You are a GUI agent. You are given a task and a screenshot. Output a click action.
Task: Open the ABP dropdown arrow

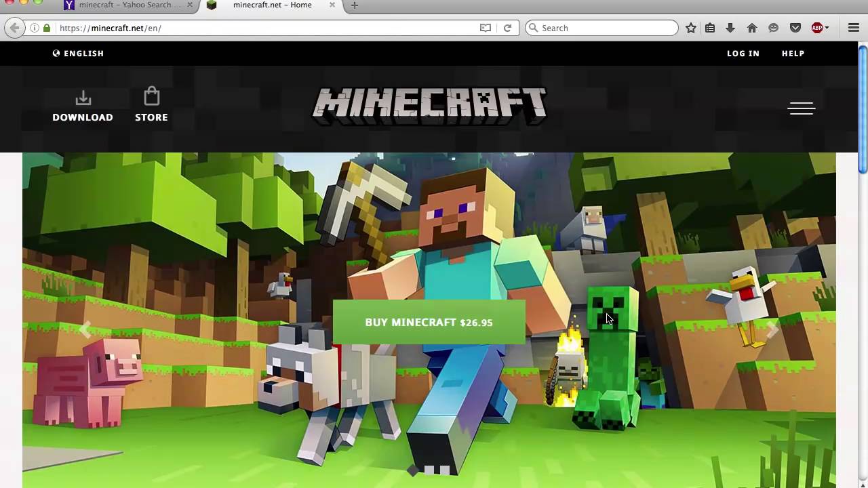click(827, 28)
